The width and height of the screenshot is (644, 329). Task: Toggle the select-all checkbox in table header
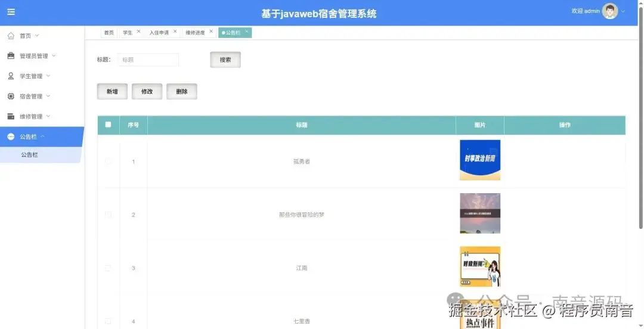[x=108, y=125]
